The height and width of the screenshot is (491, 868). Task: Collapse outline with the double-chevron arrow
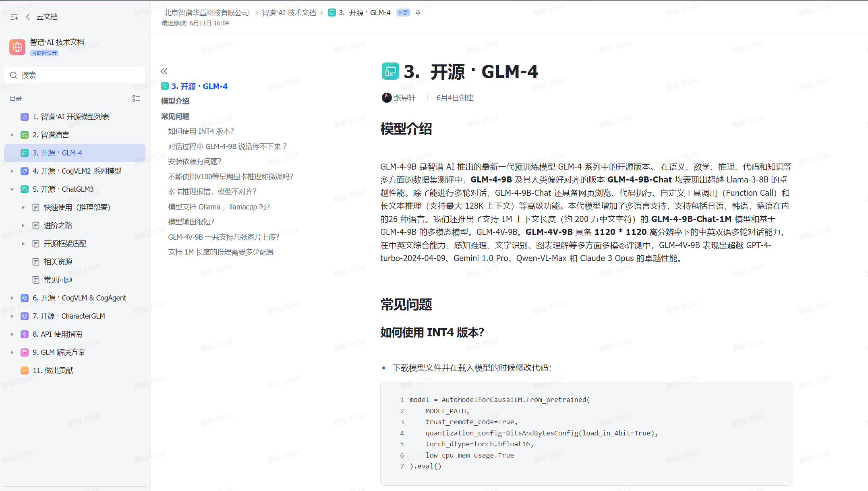164,71
